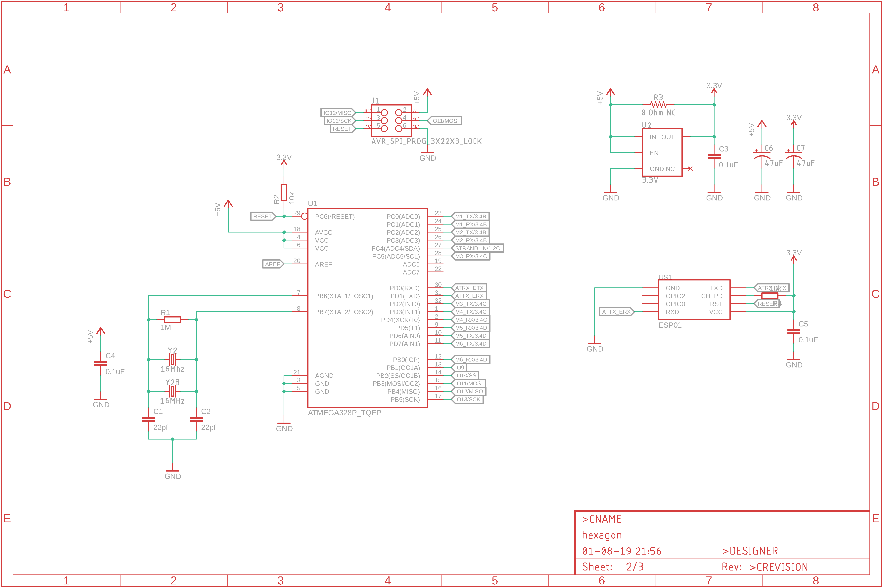Viewport: 883px width, 588px height.
Task: Click the 'hexagon' title block text
Action: pos(602,535)
